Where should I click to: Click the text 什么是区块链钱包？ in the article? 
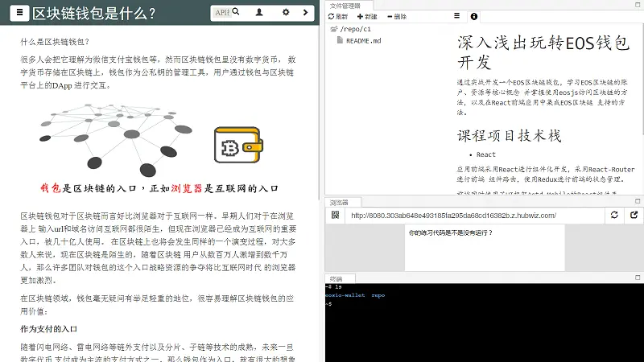[x=55, y=42]
